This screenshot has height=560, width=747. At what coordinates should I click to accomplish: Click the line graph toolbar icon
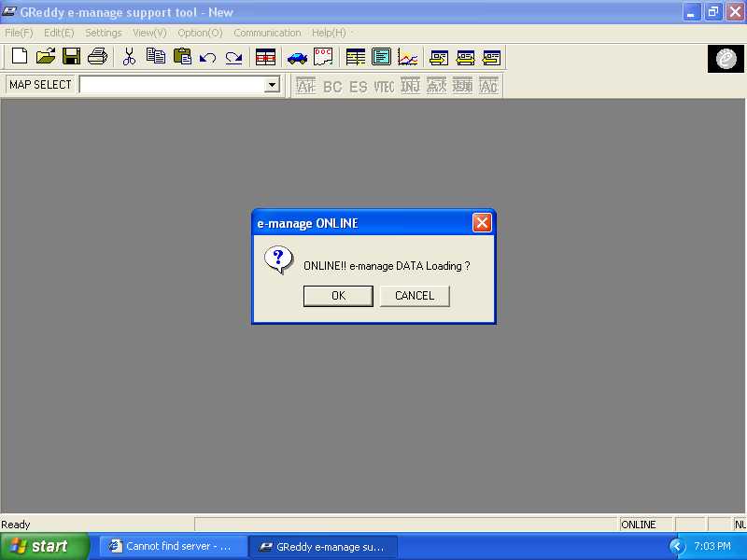[408, 57]
